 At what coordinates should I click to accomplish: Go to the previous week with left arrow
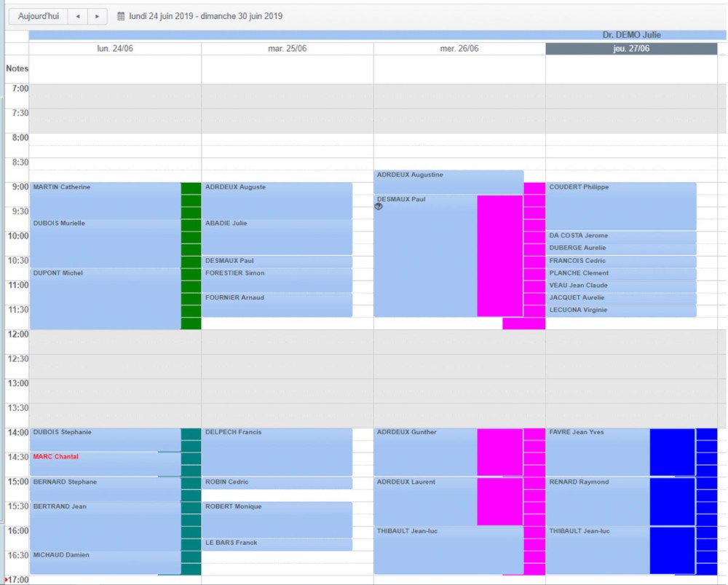pos(78,16)
